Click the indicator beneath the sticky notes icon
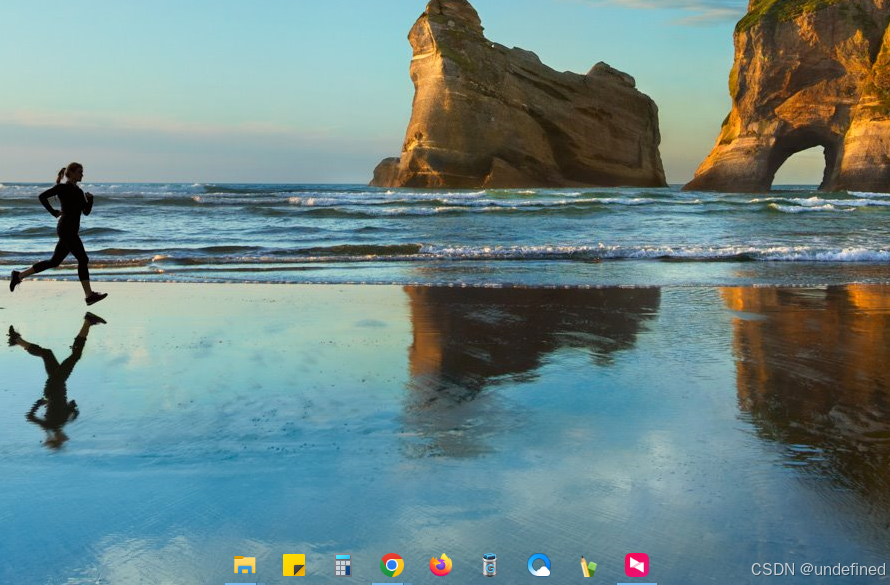 295,583
